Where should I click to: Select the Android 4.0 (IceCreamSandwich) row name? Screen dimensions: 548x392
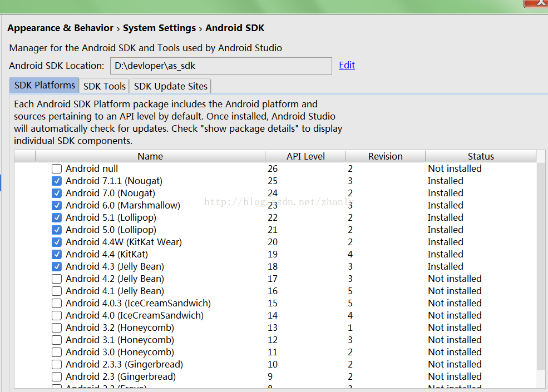coord(135,315)
